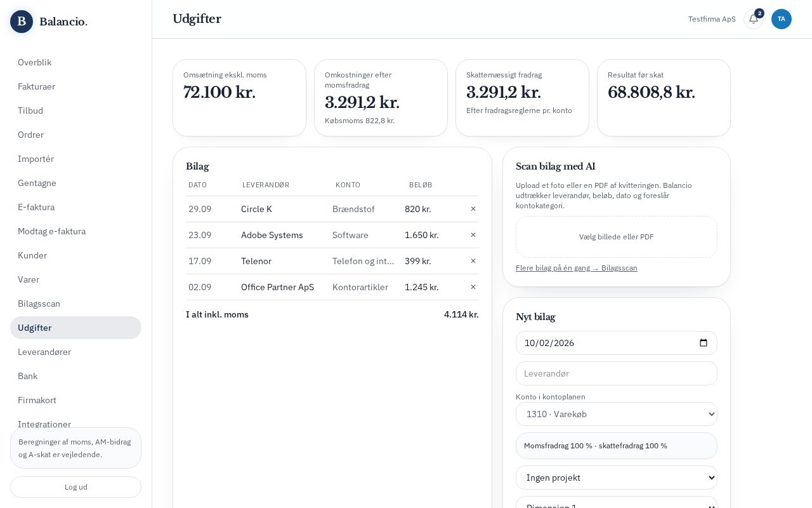Click the Balancio logo badge

click(x=22, y=22)
